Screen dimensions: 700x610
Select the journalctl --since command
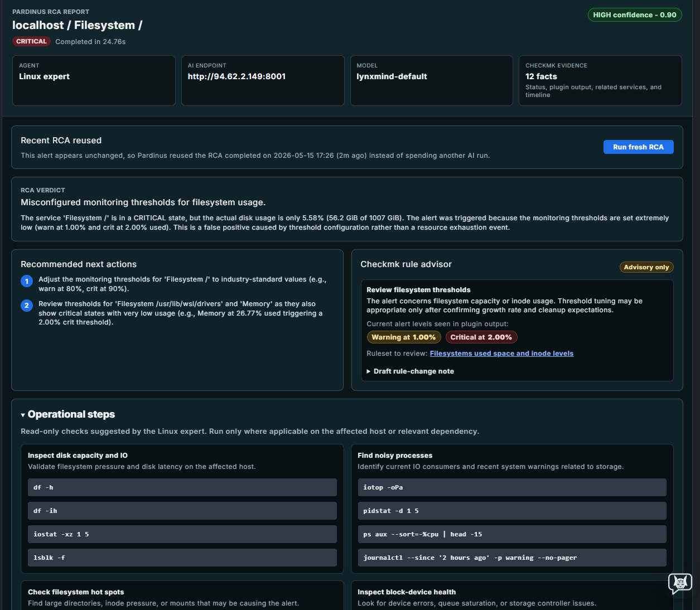click(x=512, y=558)
